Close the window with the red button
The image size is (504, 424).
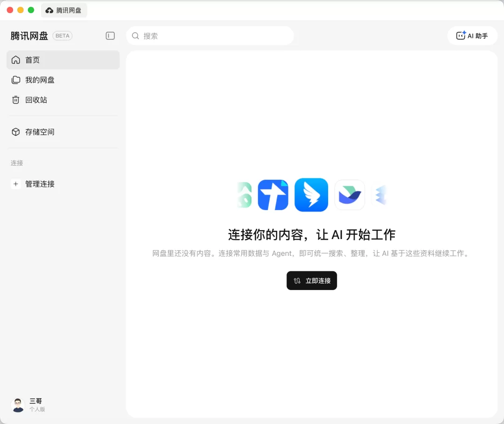(10, 10)
